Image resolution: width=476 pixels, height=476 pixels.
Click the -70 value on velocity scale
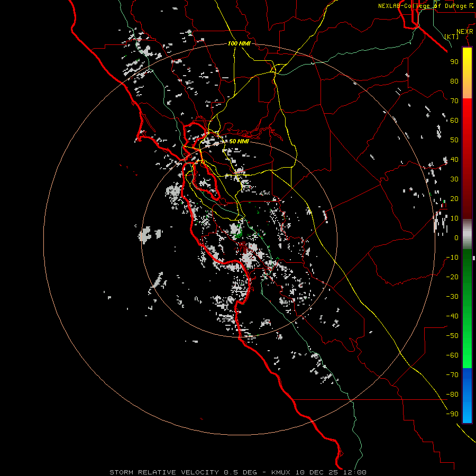pos(452,375)
